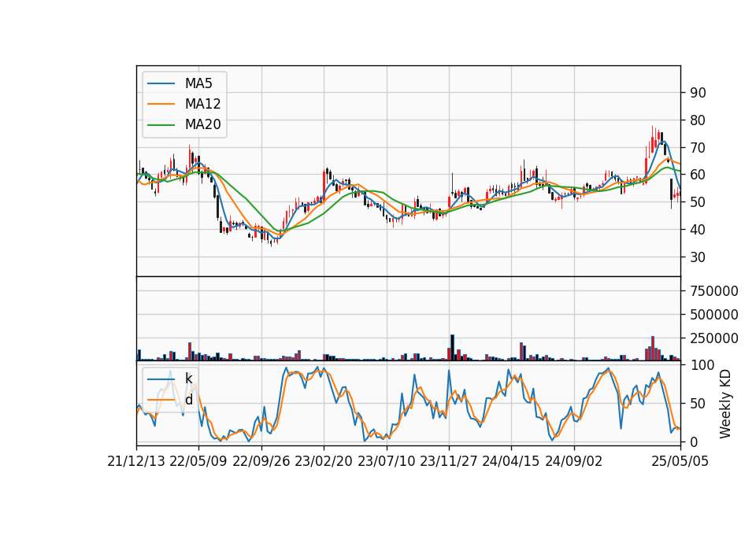Click the volume axis value 500000
This screenshot has height=543, width=756.
[x=714, y=315]
